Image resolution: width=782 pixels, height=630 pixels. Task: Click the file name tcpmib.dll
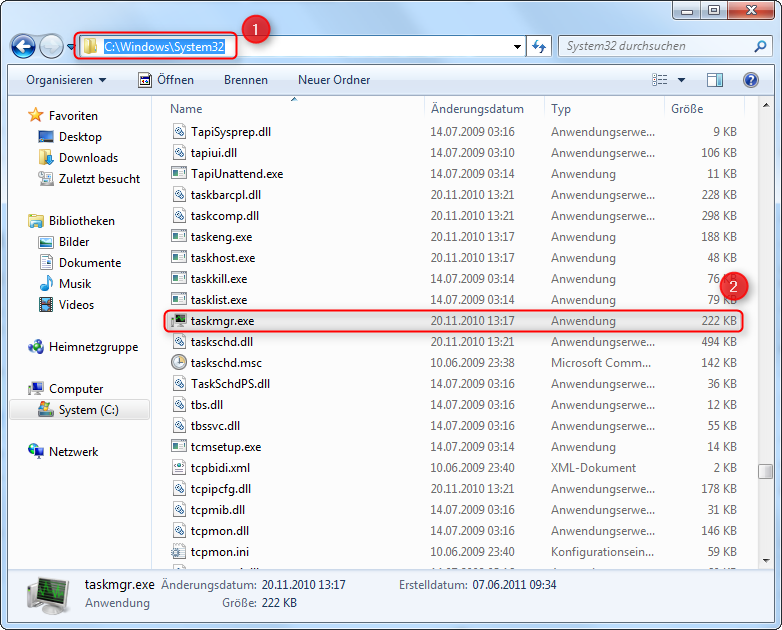[217, 510]
